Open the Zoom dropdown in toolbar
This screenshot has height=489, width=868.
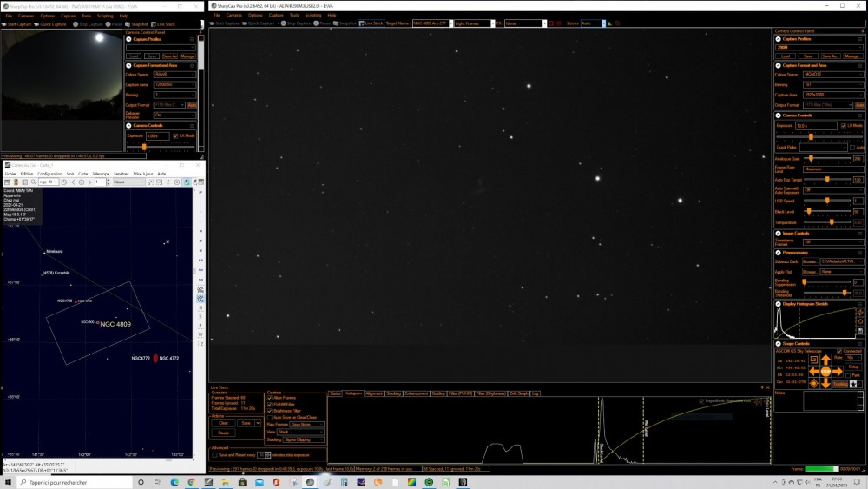(592, 23)
